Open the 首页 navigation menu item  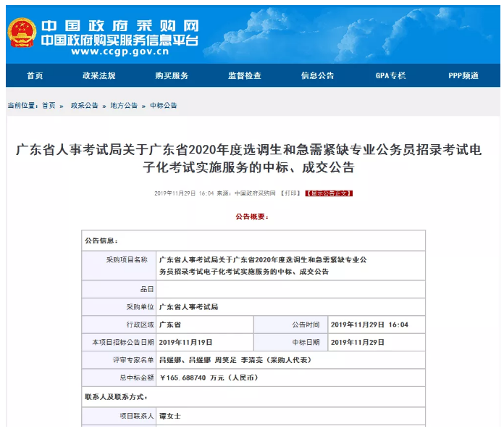tap(35, 75)
